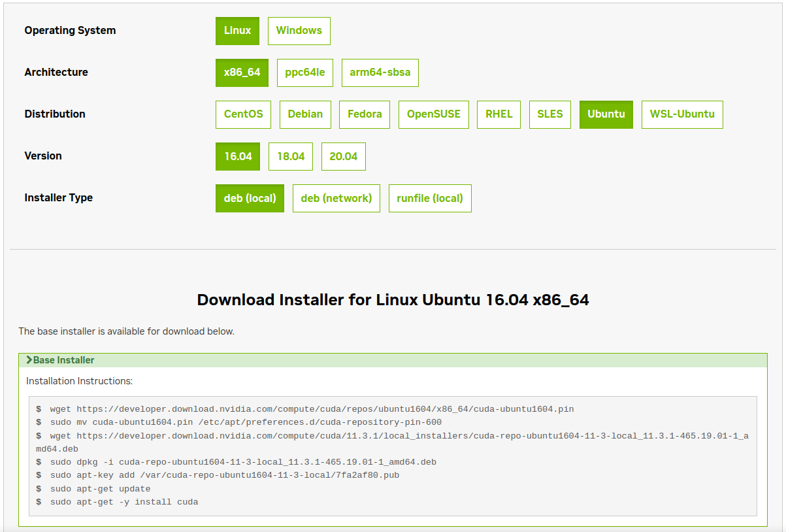This screenshot has height=532, width=786.
Task: Click the Distribution label
Action: click(x=55, y=114)
